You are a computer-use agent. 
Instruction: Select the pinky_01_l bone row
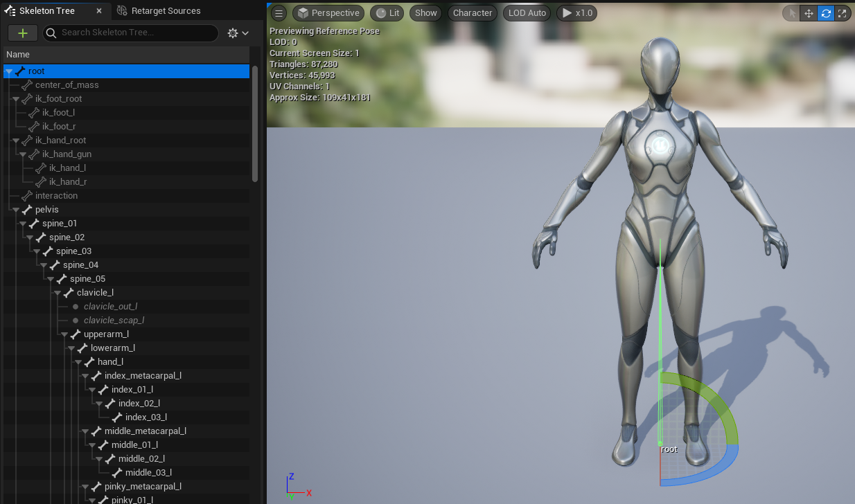126,500
